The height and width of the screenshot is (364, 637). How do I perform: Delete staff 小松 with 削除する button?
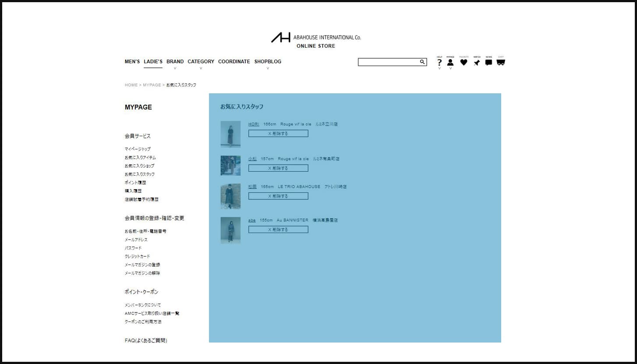pyautogui.click(x=278, y=168)
